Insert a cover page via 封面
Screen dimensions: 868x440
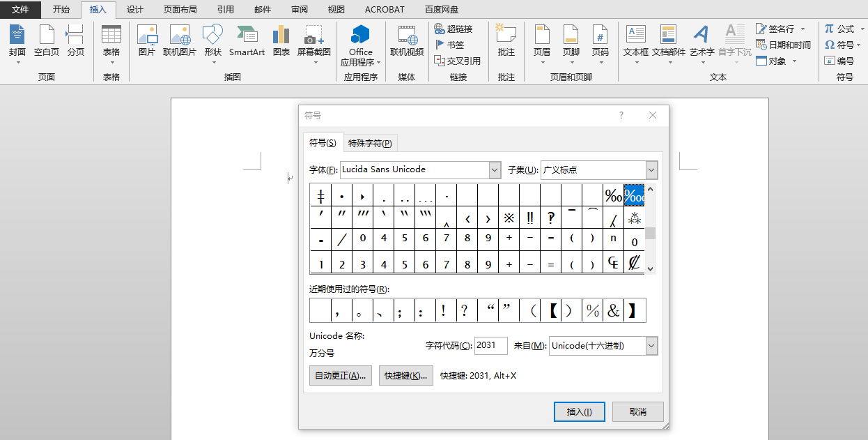(17, 45)
